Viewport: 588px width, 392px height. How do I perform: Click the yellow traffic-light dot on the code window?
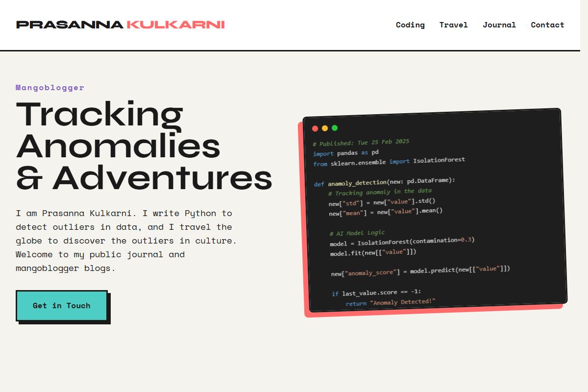tap(324, 128)
